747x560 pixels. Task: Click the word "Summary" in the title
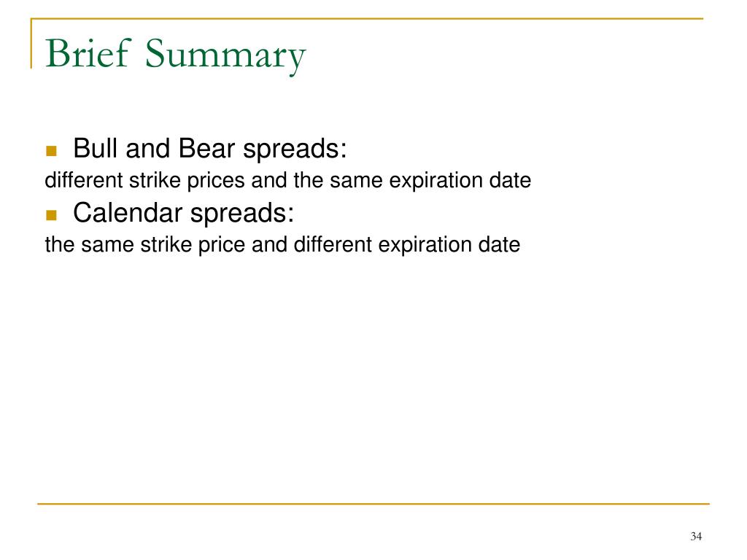225,56
